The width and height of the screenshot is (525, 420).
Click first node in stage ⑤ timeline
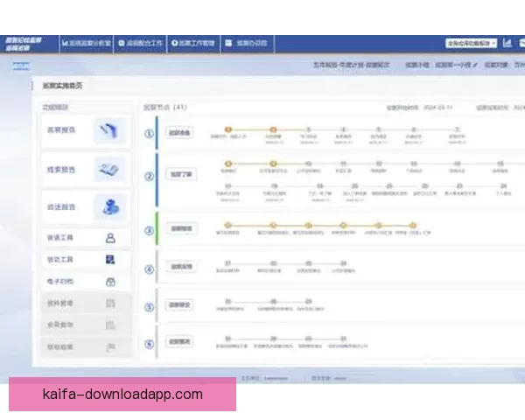tap(228, 302)
